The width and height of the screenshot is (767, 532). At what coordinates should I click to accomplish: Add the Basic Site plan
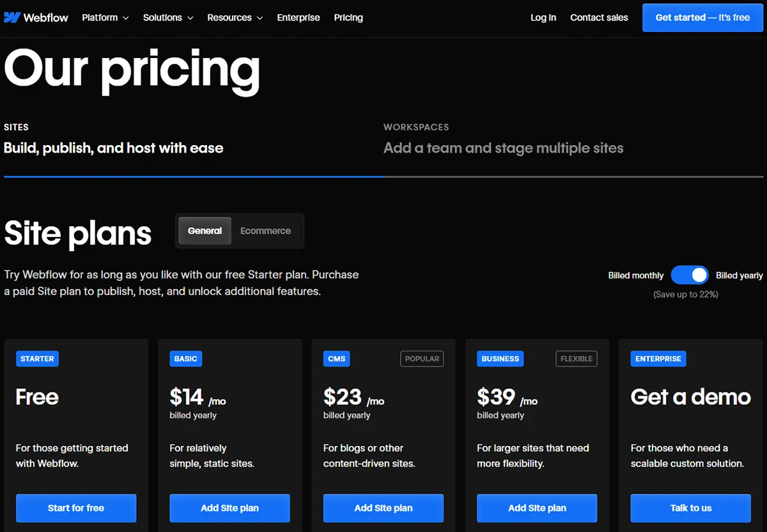[229, 508]
